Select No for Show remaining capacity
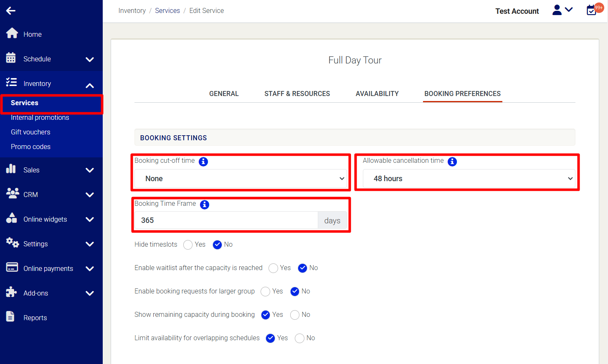The width and height of the screenshot is (608, 364). tap(295, 315)
